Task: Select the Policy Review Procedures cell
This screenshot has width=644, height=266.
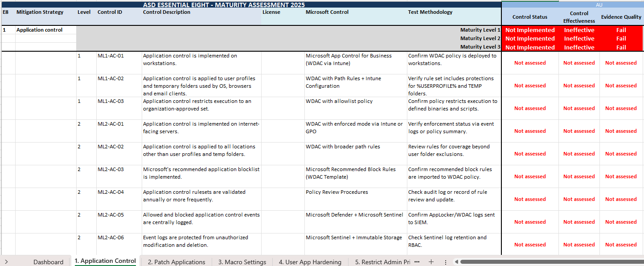Action: click(330, 192)
